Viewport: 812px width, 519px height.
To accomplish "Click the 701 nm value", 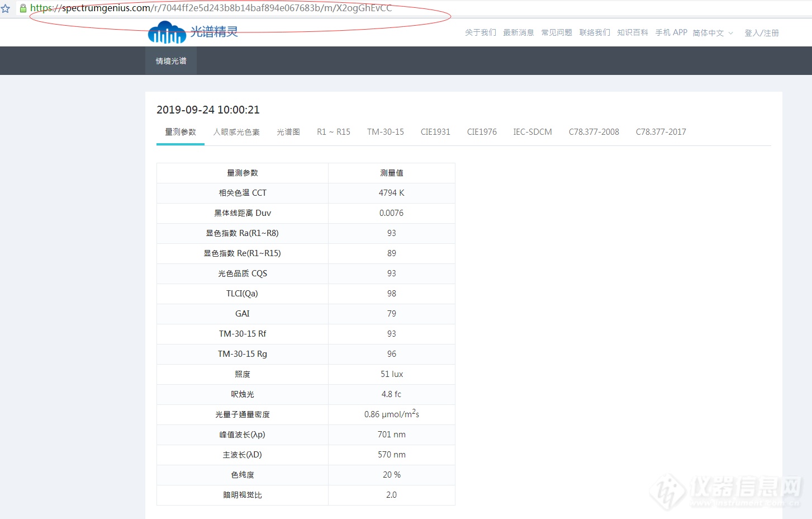I will pyautogui.click(x=392, y=435).
